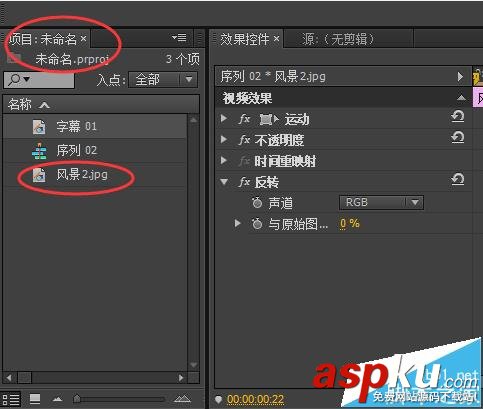This screenshot has width=483, height=409.
Task: Collapse the 视频效果 section arrow
Action: (461, 97)
